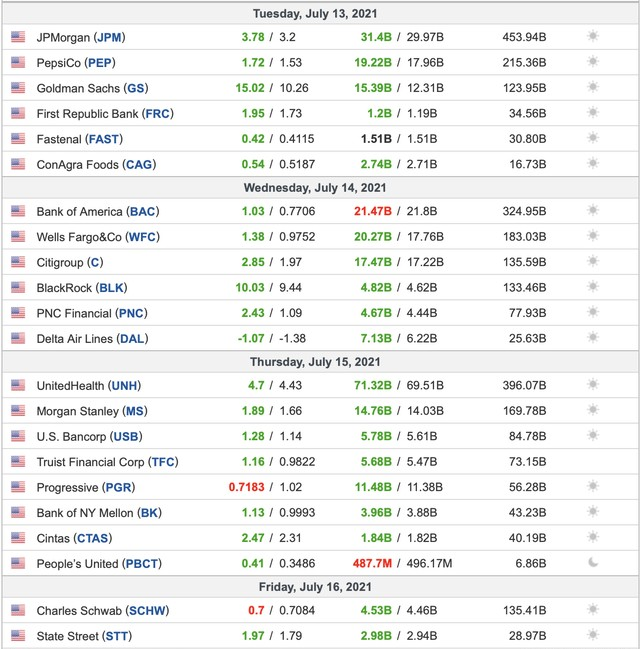Open the USB ticker link
The width and height of the screenshot is (640, 649).
pyautogui.click(x=126, y=437)
